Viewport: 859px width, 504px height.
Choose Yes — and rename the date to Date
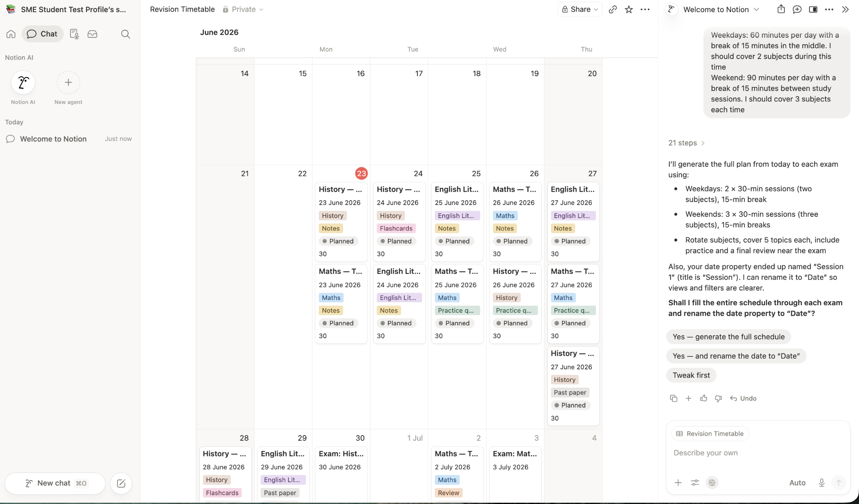click(x=736, y=356)
